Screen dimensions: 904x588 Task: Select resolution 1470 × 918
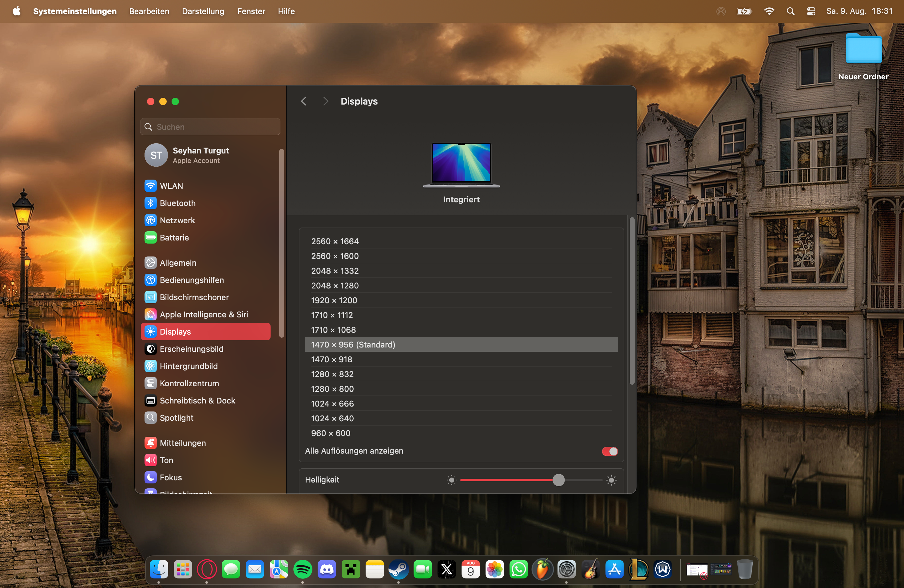pyautogui.click(x=462, y=359)
